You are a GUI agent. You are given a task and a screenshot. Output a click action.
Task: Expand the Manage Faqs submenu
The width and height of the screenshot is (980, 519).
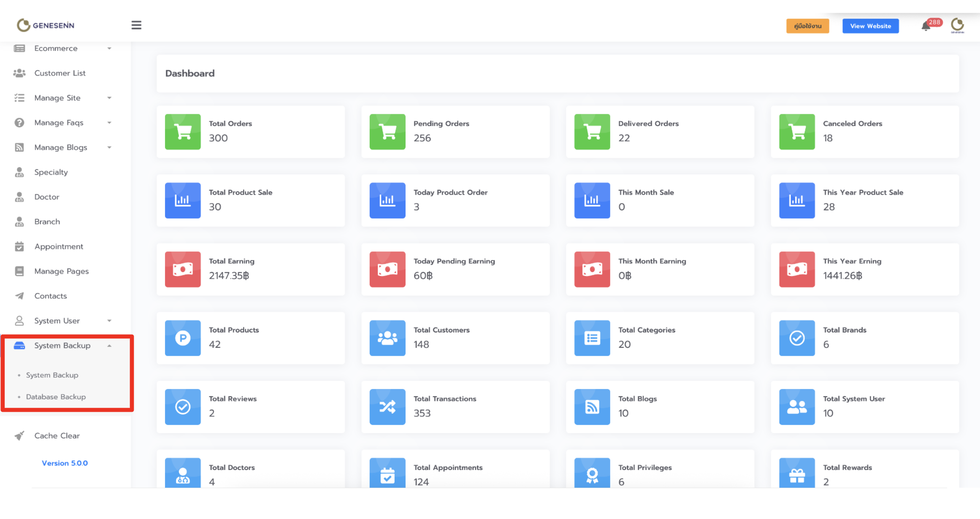(63, 123)
